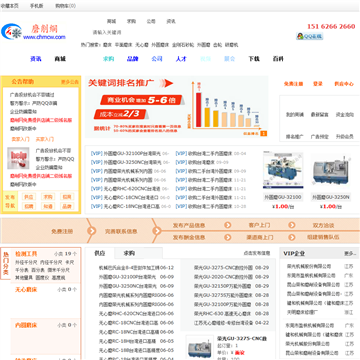Click the 关键词排名推广 banner

point(177,107)
